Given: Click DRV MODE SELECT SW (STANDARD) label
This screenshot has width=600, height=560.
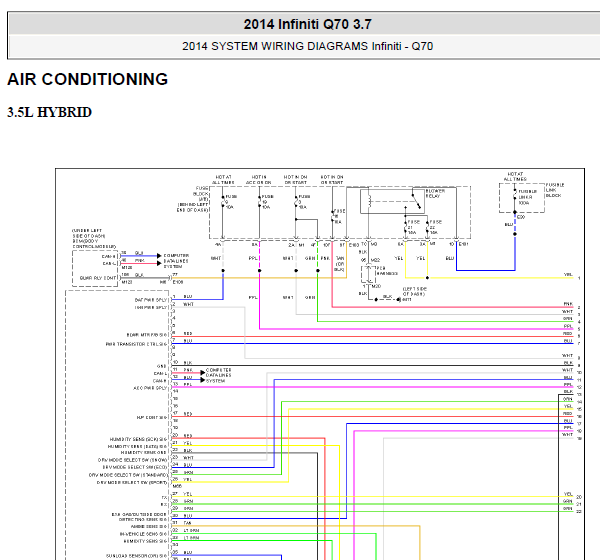Looking at the screenshot, I should [128, 475].
